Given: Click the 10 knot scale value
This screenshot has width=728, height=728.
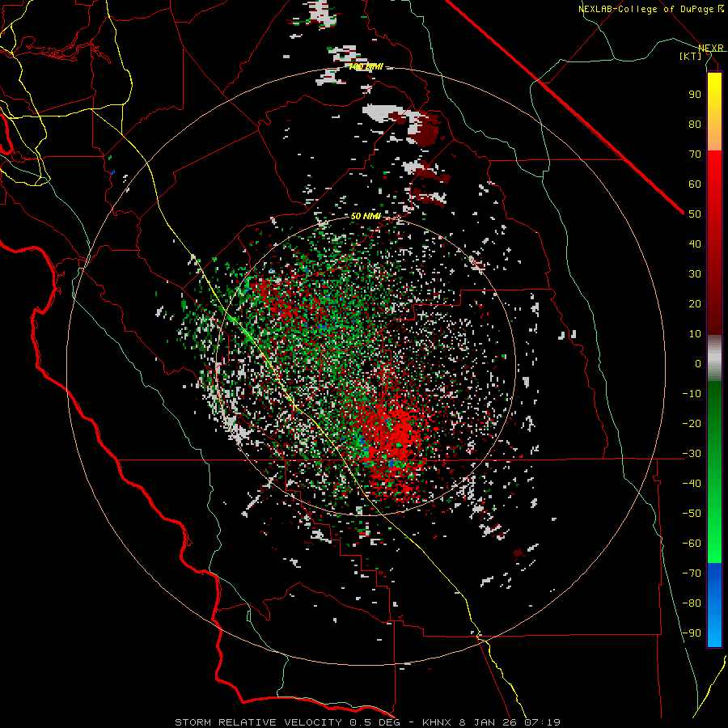Looking at the screenshot, I should (x=695, y=334).
